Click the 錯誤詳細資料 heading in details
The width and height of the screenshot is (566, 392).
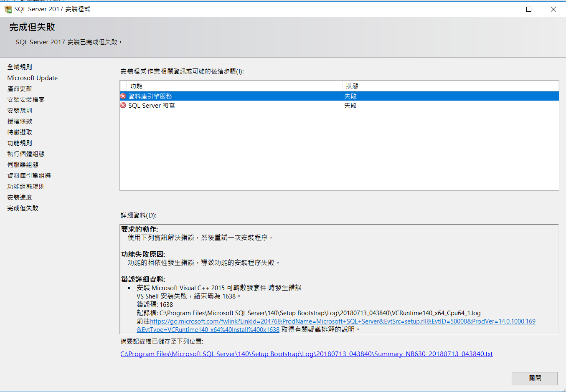point(143,279)
